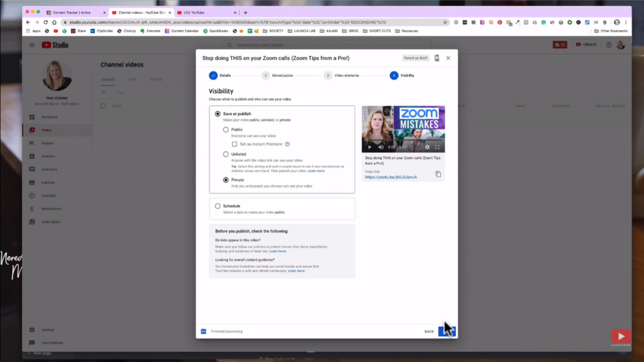This screenshot has height=362, width=644.
Task: Open the instant Premiere help icon
Action: pos(287,144)
